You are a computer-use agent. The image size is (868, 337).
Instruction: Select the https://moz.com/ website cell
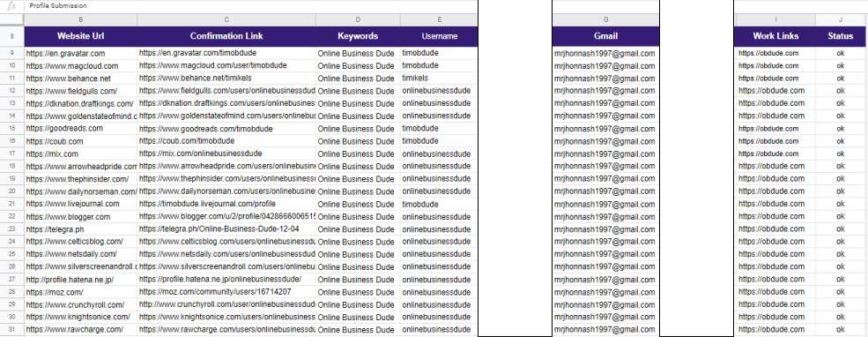tap(81, 291)
